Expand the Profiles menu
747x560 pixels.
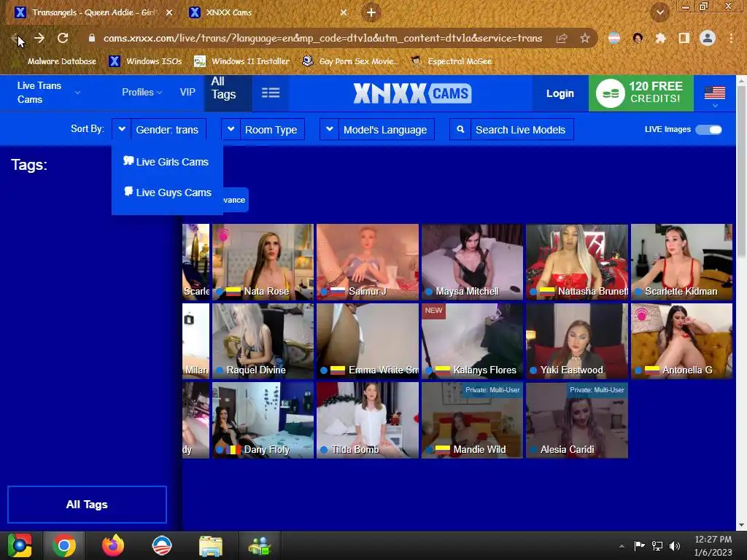coord(142,93)
